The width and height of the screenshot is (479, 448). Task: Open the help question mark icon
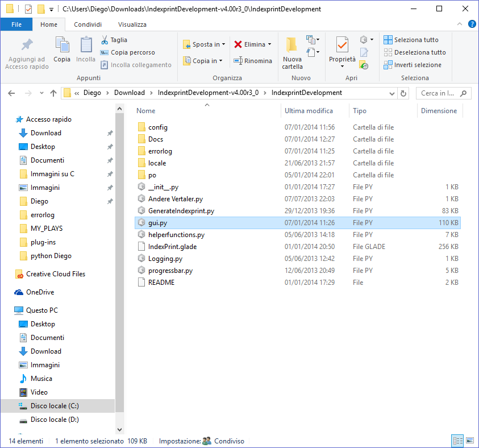472,24
